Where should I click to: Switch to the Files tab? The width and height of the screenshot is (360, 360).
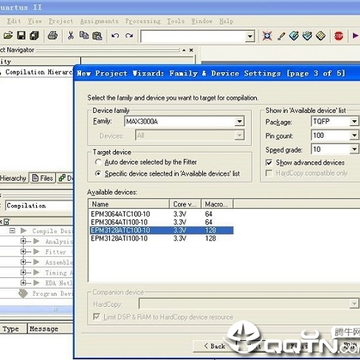coord(42,178)
